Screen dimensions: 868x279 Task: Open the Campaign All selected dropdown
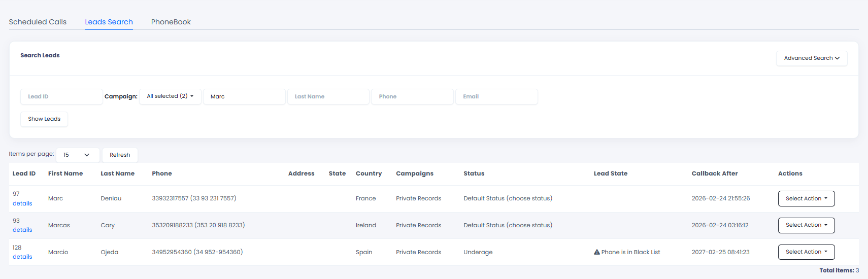(170, 96)
